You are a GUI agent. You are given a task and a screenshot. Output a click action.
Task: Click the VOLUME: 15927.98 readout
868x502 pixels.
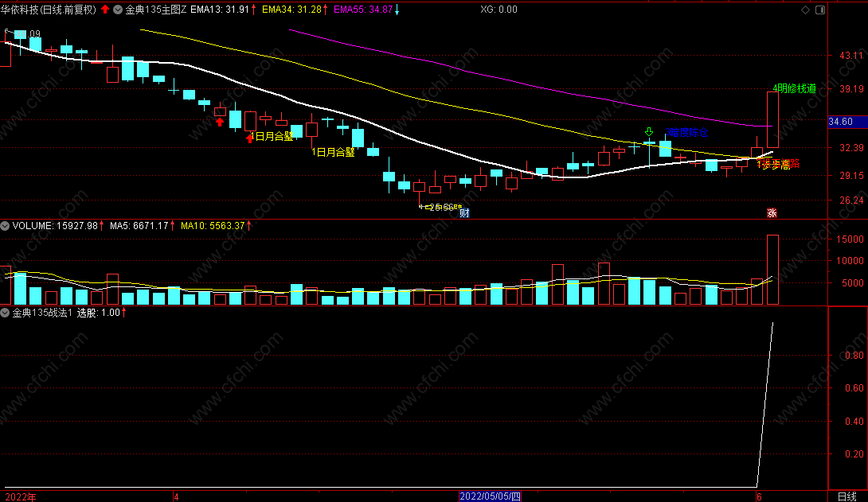pos(55,226)
